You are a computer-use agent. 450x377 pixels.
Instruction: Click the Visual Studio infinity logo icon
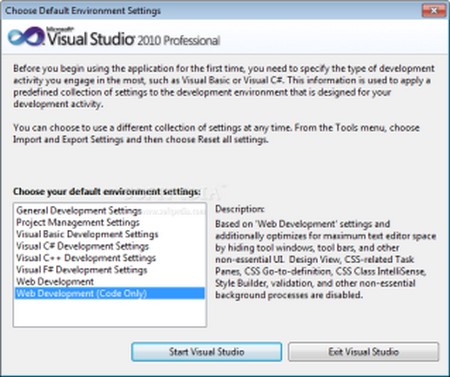point(26,36)
